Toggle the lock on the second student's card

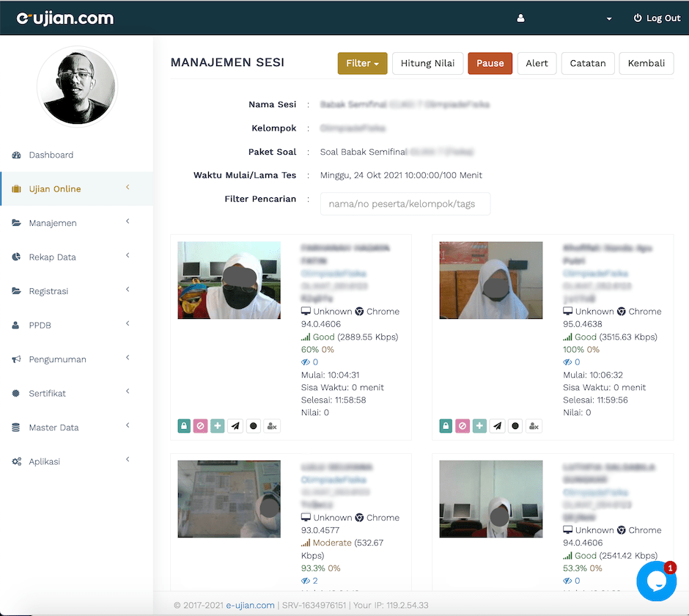point(446,425)
